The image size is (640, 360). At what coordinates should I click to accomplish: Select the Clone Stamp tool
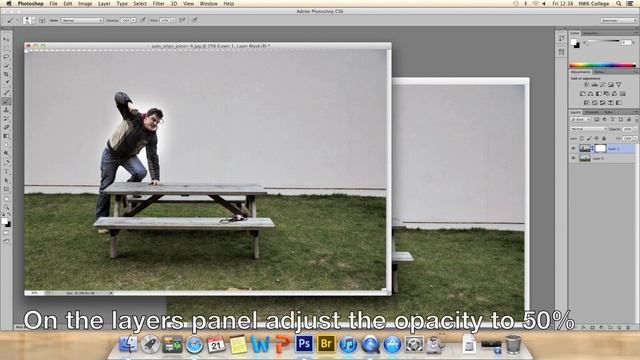pos(6,110)
